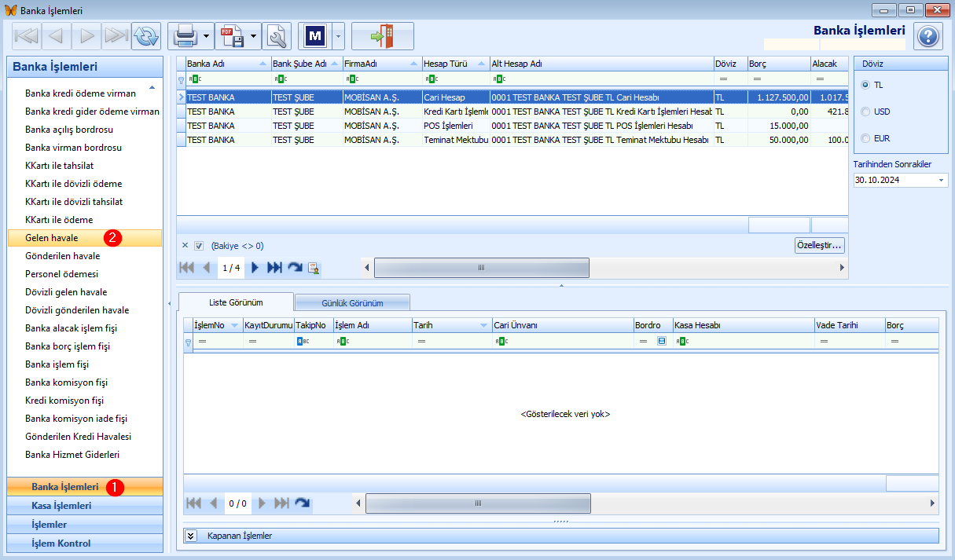Go to next page in lower grid navigator
The image size is (955, 560).
[x=263, y=503]
